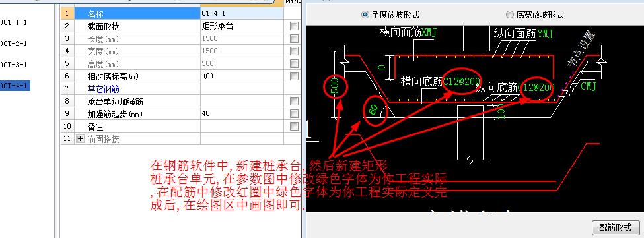
Task: Select row number 1 header cell
Action: point(67,14)
